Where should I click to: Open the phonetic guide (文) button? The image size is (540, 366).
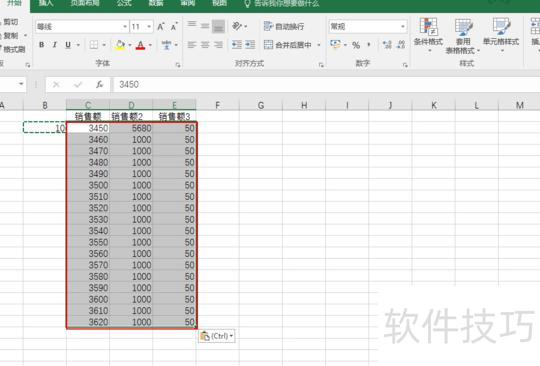coord(167,45)
